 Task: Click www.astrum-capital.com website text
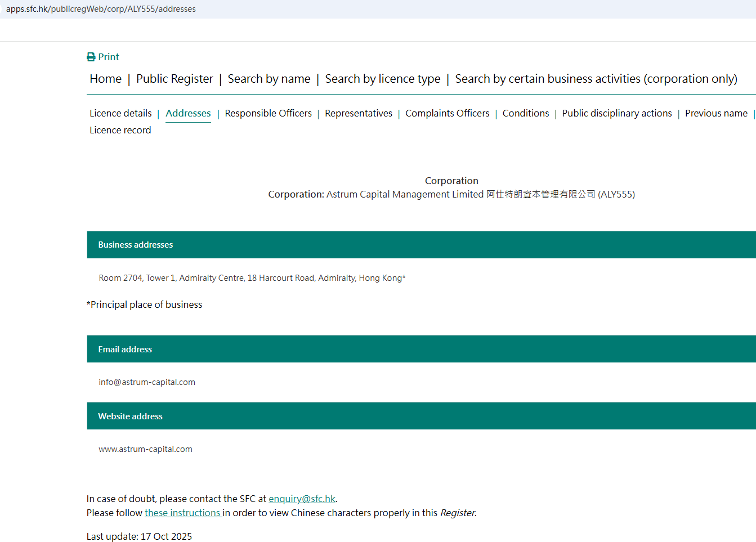coord(145,449)
